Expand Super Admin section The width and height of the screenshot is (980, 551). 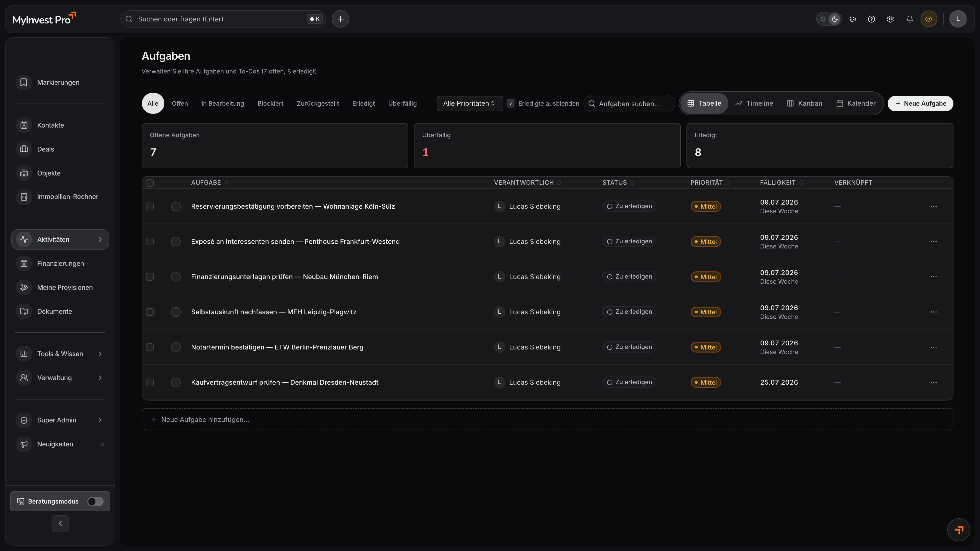point(60,420)
